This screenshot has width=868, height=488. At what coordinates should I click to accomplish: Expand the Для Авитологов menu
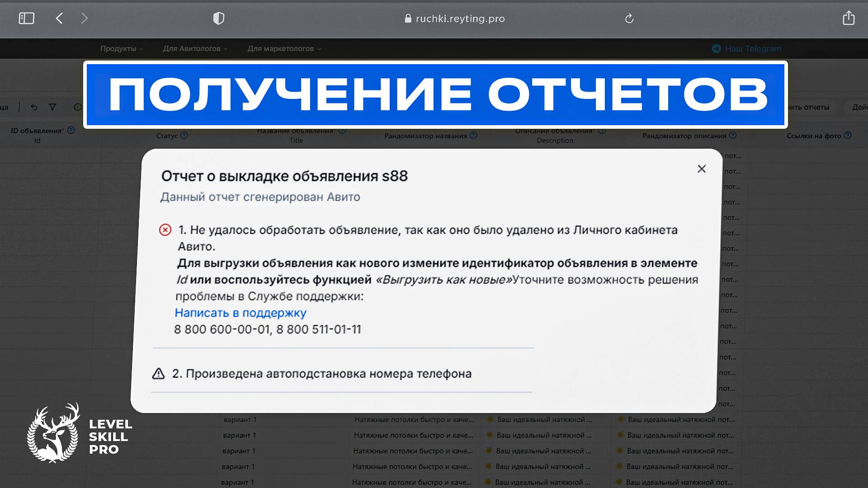(195, 49)
